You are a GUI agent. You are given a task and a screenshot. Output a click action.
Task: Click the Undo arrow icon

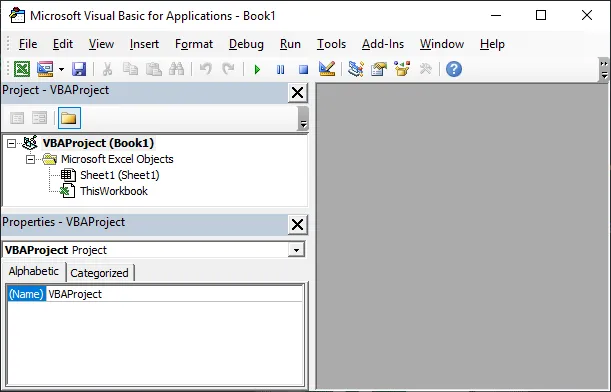(206, 69)
